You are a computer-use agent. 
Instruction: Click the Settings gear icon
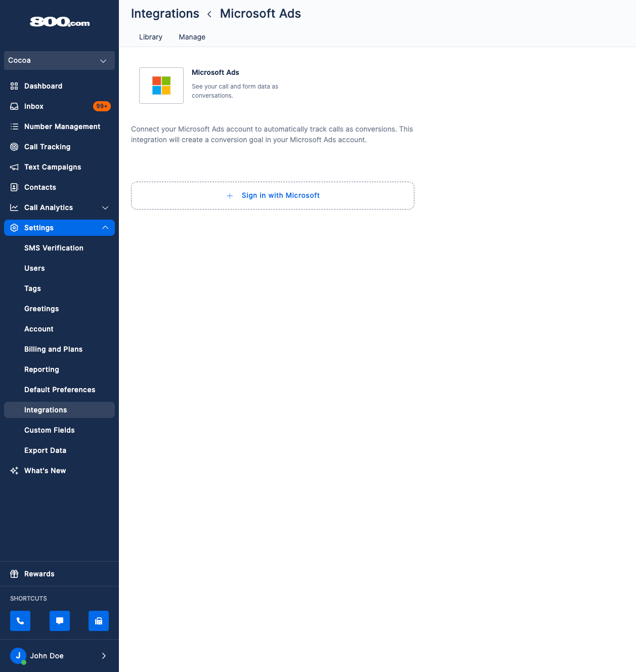click(14, 228)
